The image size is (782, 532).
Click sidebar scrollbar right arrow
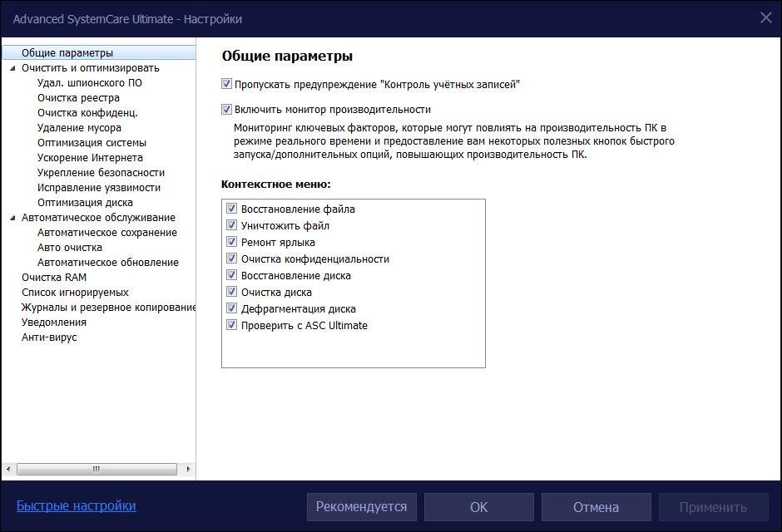188,469
